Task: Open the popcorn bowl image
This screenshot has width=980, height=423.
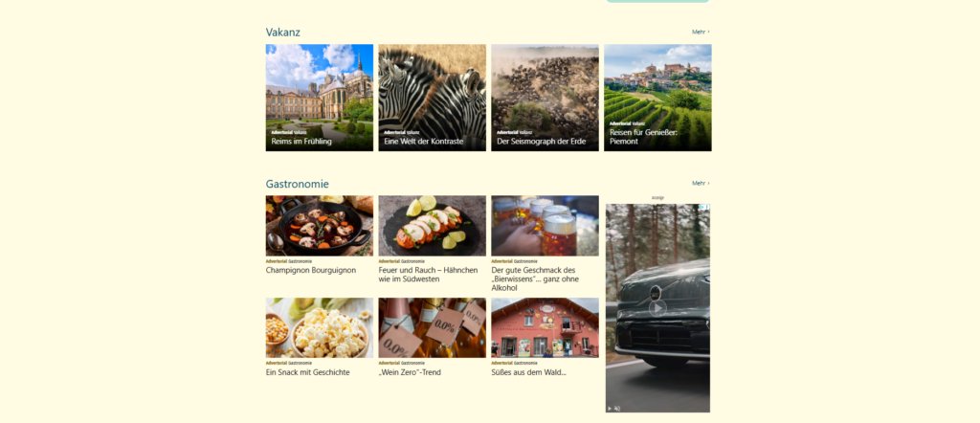Action: pyautogui.click(x=320, y=327)
